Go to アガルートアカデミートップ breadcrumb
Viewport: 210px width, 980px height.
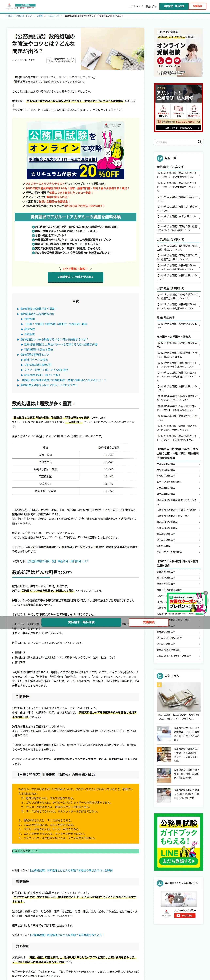pyautogui.click(x=19, y=16)
